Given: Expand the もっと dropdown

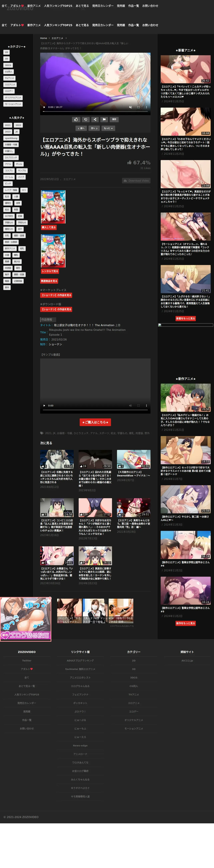Looking at the screenshot, I should [x=108, y=128].
